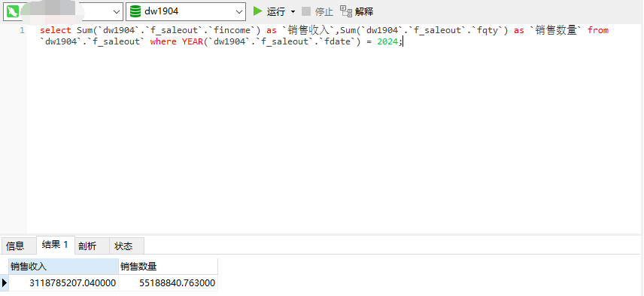Expand the connection selector dropdown

coord(117,12)
